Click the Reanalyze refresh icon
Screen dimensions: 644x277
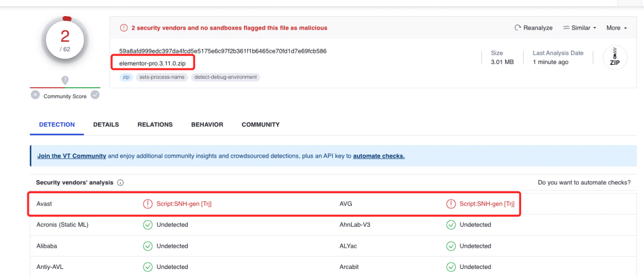(x=518, y=28)
